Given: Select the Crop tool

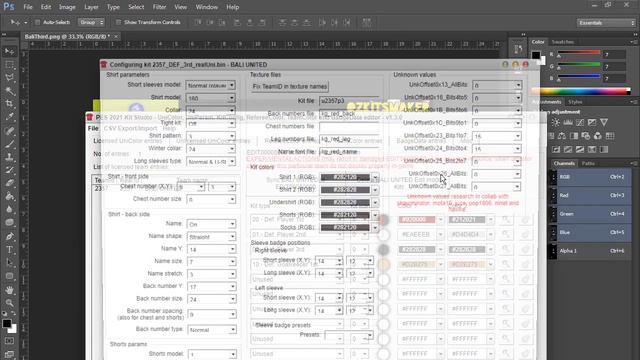Looking at the screenshot, I should click(x=9, y=104).
